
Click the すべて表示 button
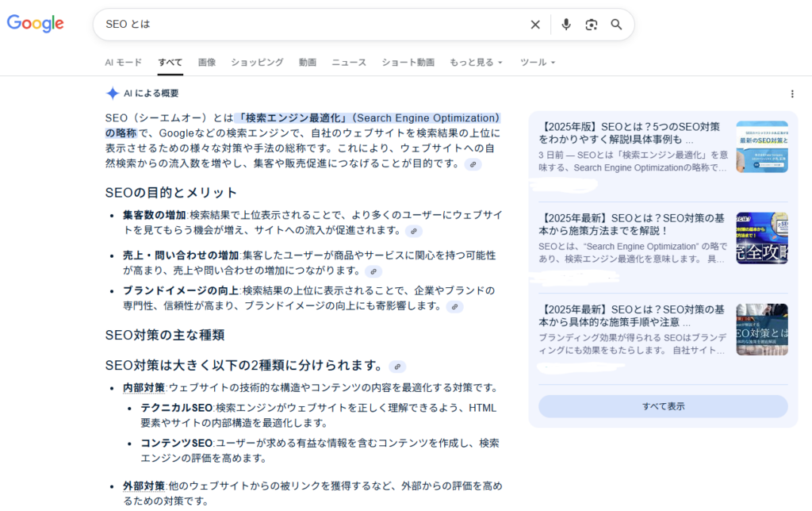pos(664,406)
